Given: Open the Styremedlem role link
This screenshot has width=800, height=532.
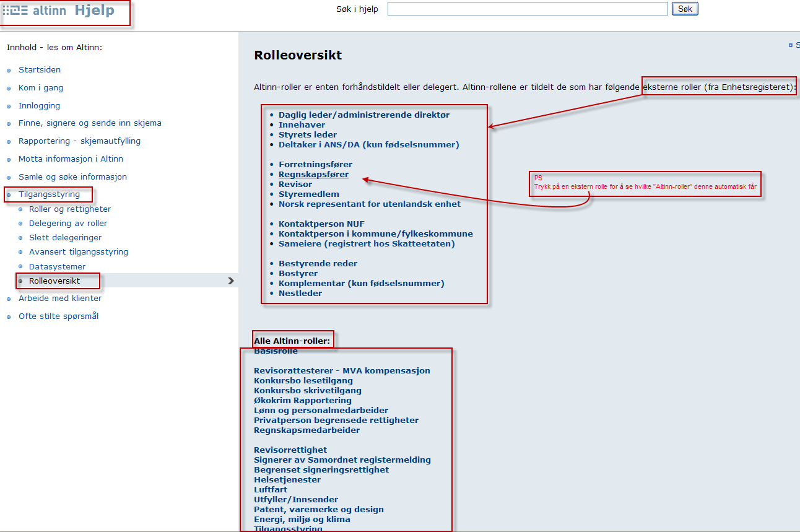Looking at the screenshot, I should coord(309,194).
